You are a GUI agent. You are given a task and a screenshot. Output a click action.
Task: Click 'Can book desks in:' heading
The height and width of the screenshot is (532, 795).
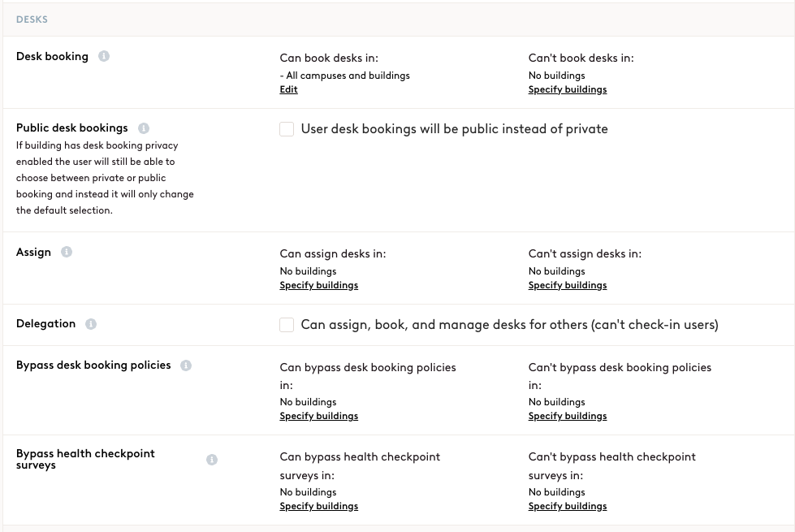[x=329, y=58]
